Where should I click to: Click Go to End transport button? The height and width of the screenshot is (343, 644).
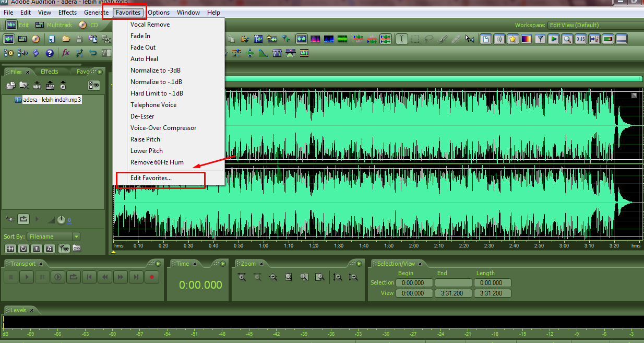tap(136, 277)
